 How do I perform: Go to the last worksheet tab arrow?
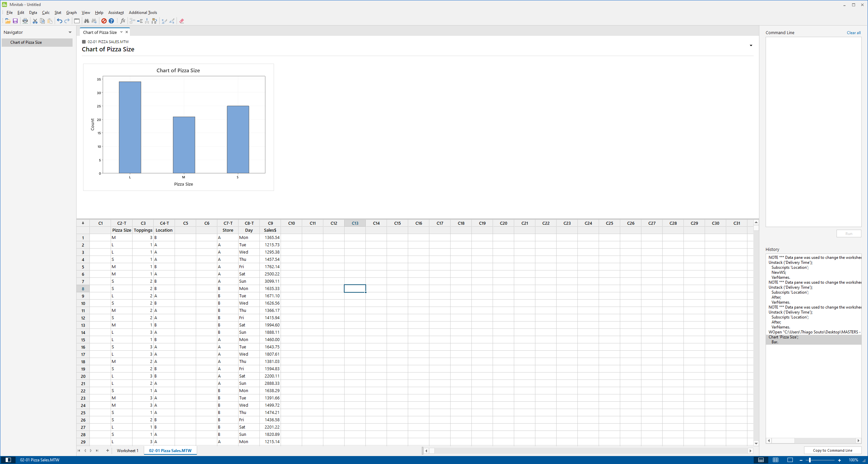click(97, 450)
